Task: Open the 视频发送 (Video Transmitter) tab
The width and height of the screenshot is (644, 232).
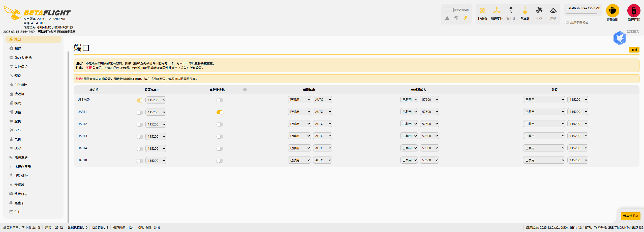Action: 33,158
